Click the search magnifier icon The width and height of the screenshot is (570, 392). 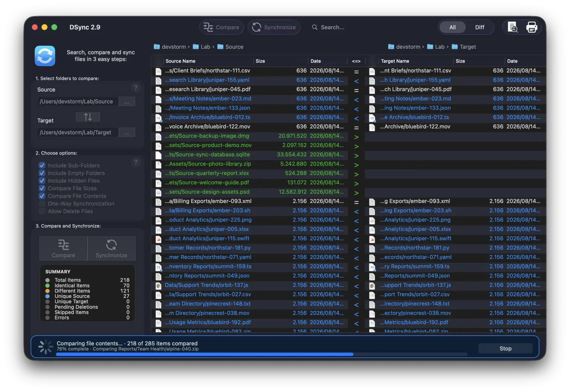(315, 27)
